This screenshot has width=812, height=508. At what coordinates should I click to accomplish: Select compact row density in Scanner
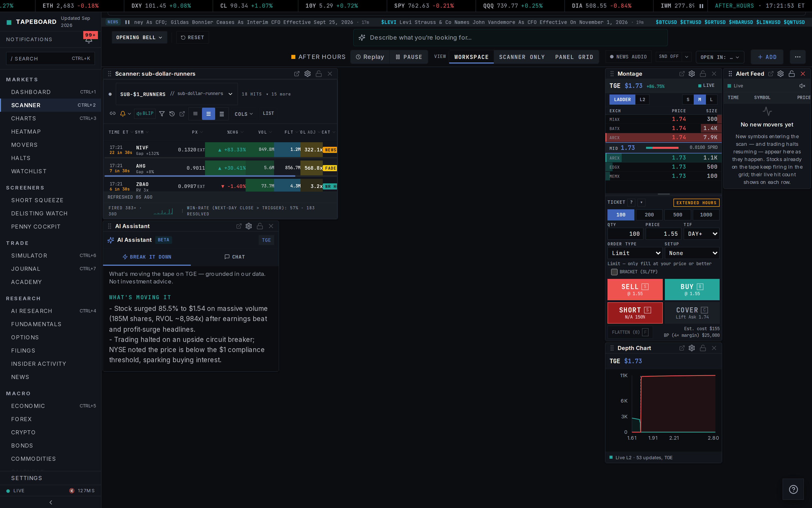point(195,114)
